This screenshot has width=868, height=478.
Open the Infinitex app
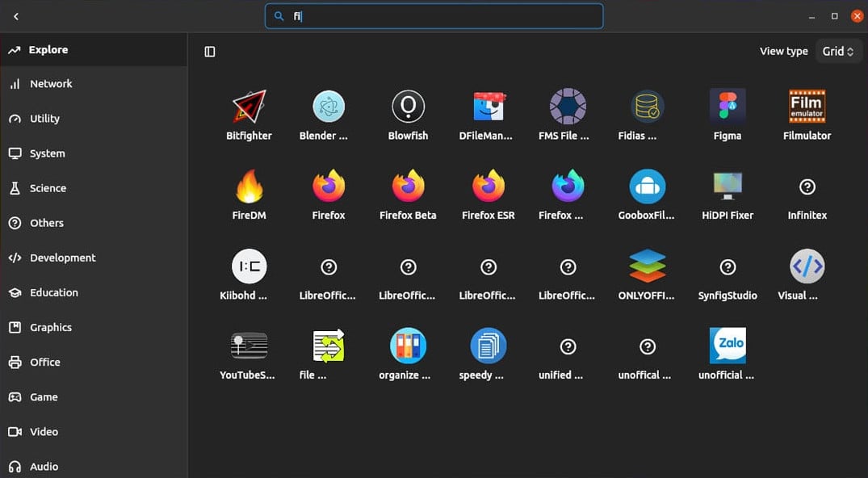(807, 187)
